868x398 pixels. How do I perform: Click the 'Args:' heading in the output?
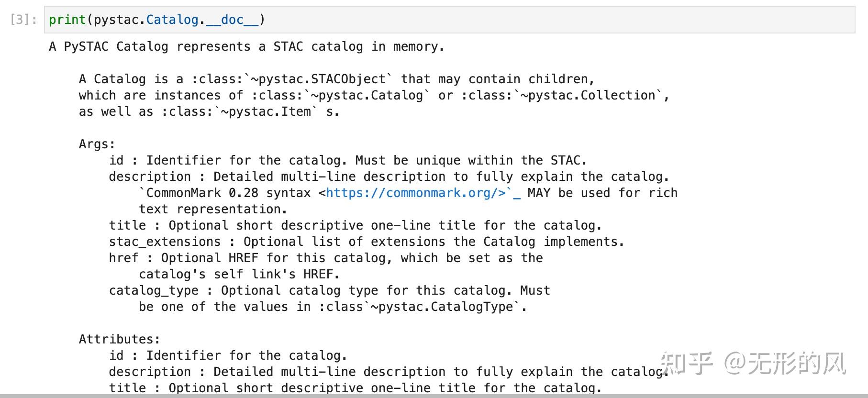97,144
